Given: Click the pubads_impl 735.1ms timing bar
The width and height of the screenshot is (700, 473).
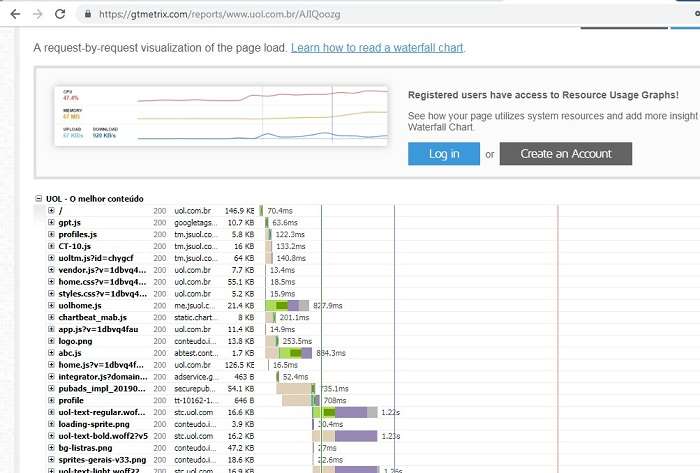Looking at the screenshot, I should [296, 389].
